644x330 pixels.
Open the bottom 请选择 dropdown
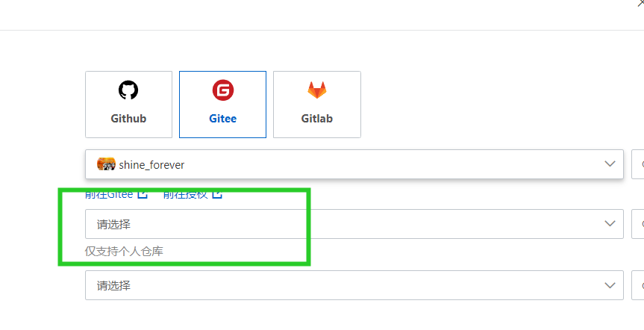(x=354, y=285)
